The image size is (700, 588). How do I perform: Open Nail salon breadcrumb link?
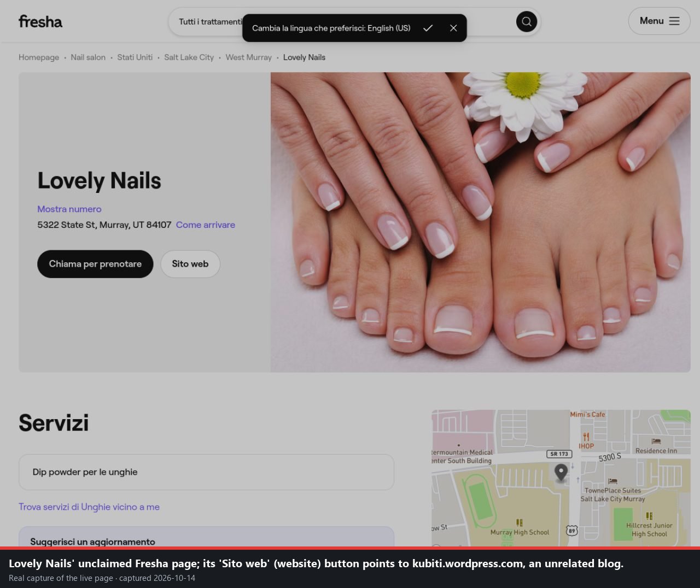coord(88,57)
